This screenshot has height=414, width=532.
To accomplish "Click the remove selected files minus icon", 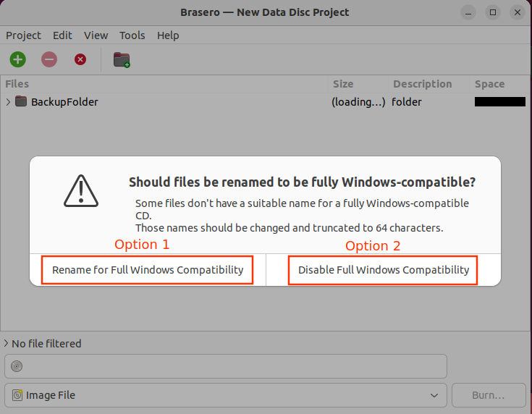I will click(x=49, y=60).
